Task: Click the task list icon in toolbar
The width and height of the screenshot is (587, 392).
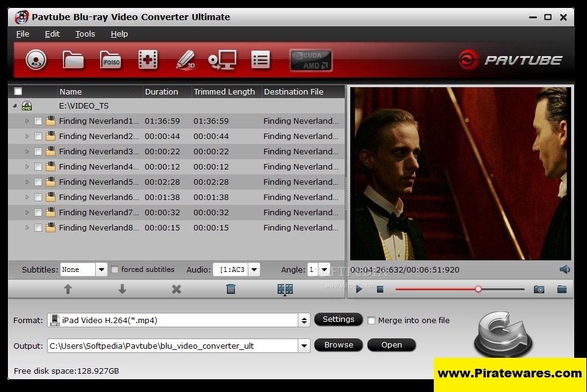Action: point(261,60)
